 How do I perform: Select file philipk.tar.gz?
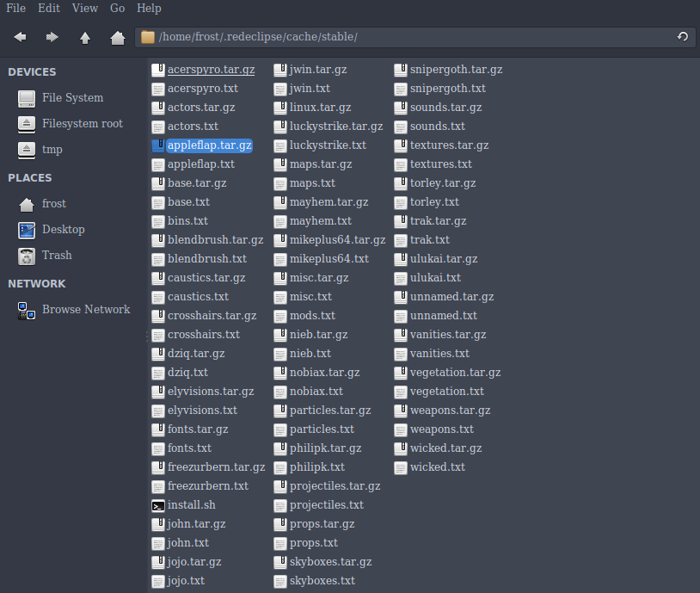point(325,448)
